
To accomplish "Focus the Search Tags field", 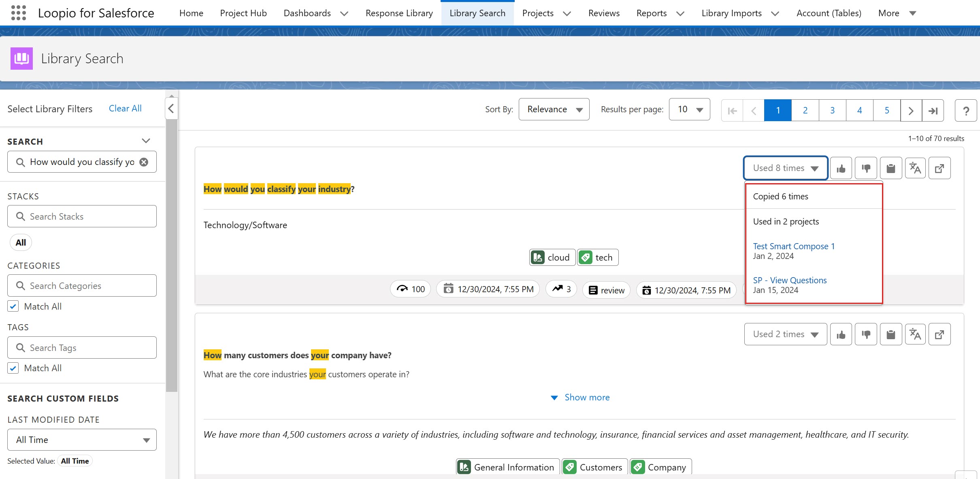I will tap(82, 348).
